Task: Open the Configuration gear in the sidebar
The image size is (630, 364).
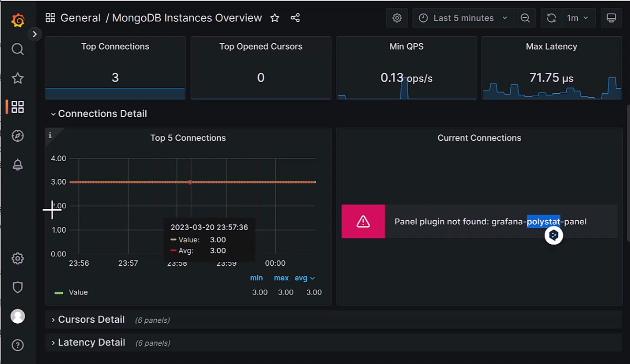Action: (x=17, y=258)
